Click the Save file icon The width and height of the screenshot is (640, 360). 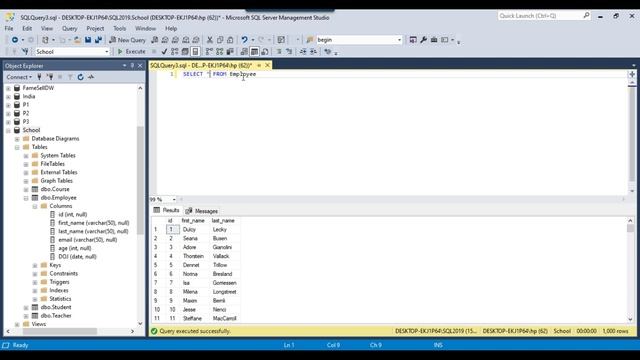[x=88, y=40]
